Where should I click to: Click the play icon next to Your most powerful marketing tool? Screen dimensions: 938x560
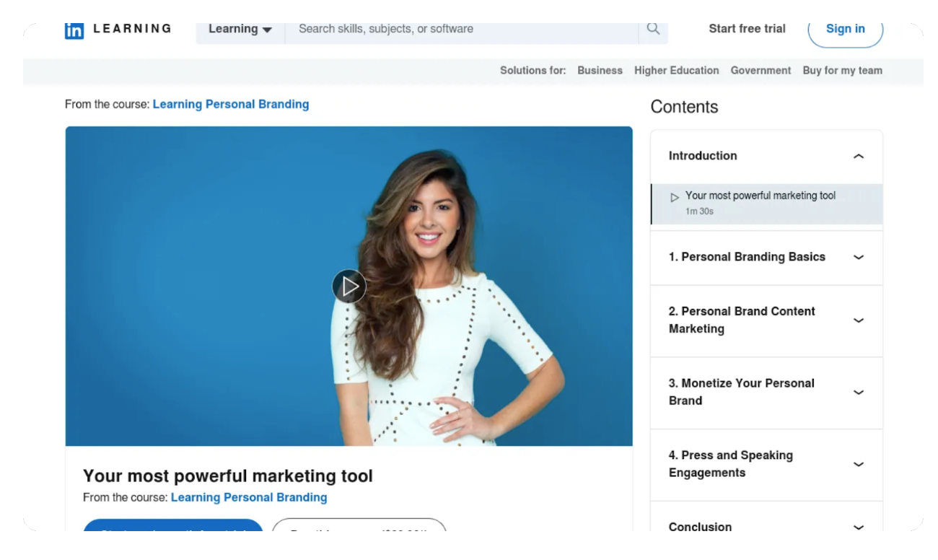tap(674, 196)
